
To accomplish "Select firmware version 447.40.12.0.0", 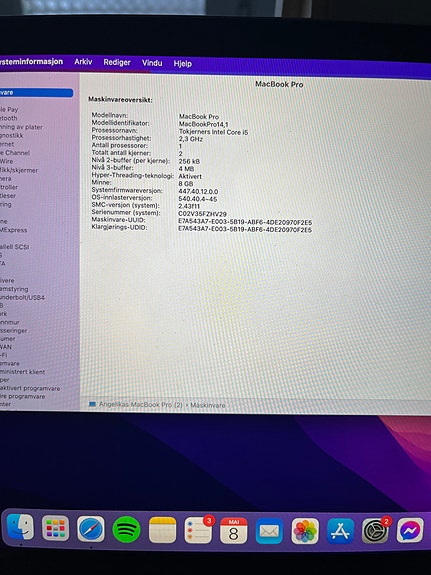I will click(198, 191).
